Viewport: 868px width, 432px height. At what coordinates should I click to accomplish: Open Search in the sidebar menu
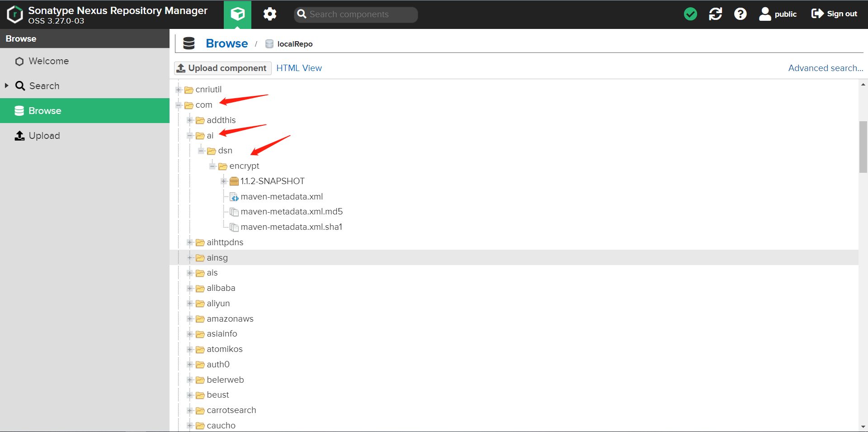pyautogui.click(x=85, y=86)
